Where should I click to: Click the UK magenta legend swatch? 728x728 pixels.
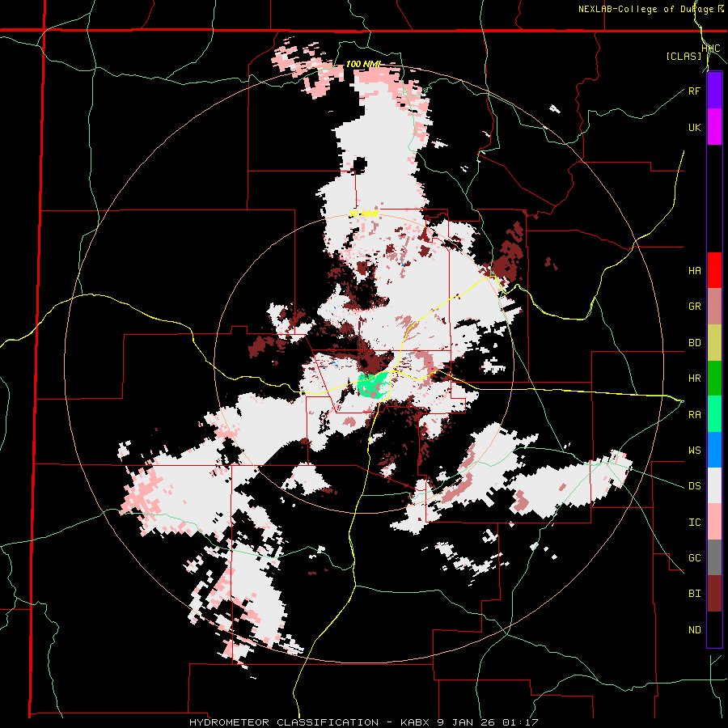tap(714, 127)
